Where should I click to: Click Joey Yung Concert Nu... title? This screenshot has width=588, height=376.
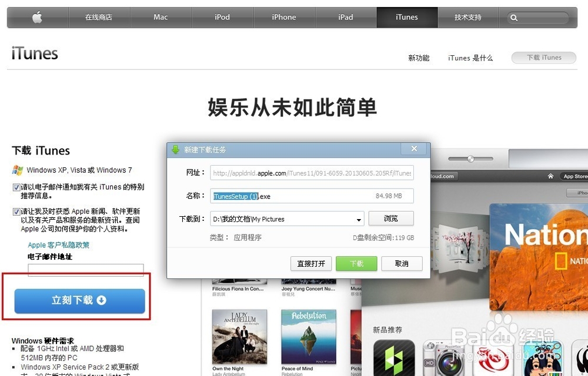(x=308, y=289)
